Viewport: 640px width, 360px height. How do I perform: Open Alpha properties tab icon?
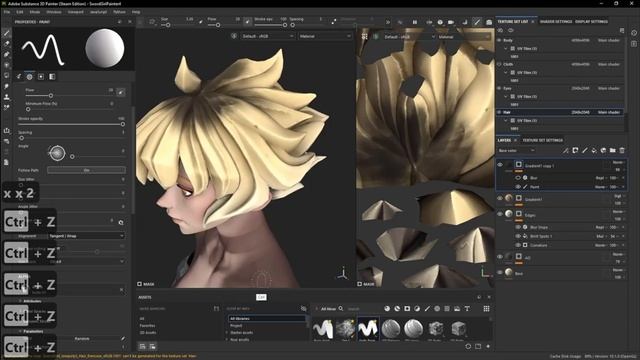29,76
